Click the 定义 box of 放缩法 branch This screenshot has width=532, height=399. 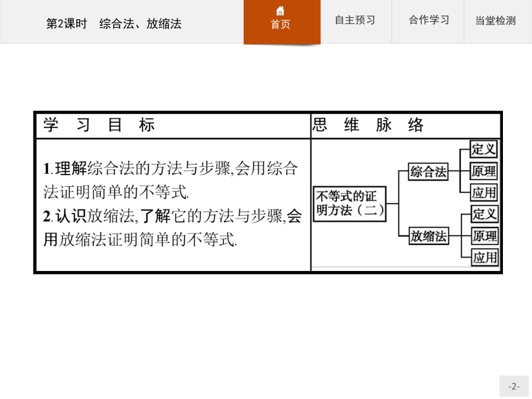click(x=484, y=214)
